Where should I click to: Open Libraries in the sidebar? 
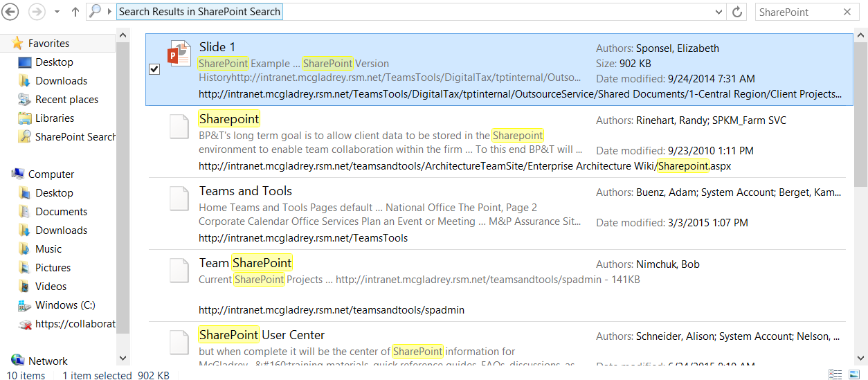tap(55, 118)
